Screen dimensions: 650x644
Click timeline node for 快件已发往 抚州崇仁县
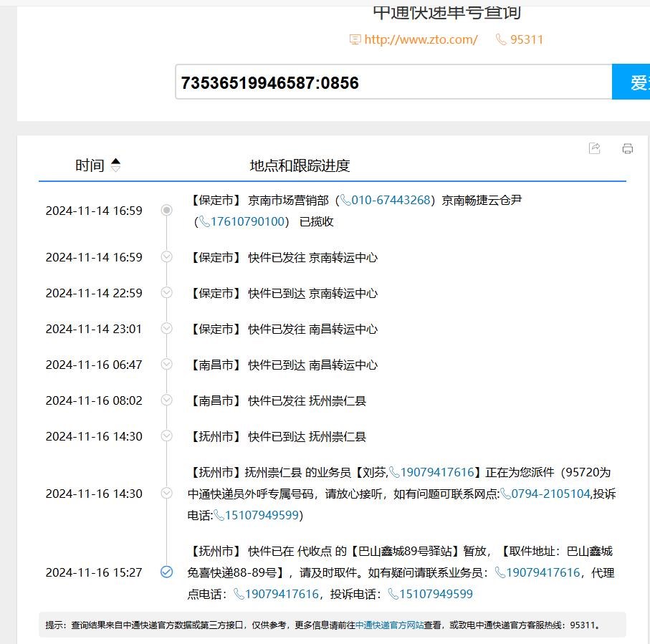point(167,400)
